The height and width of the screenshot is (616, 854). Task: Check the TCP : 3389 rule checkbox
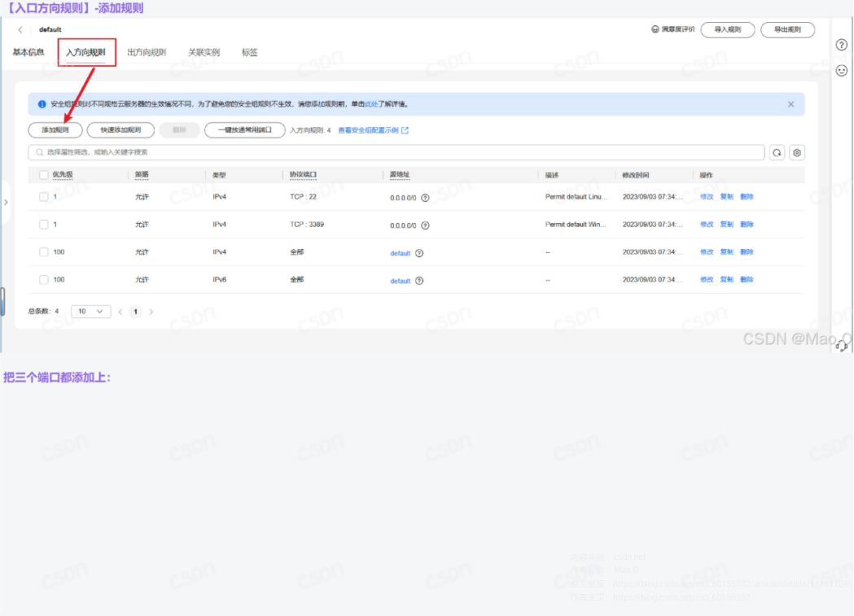[x=44, y=225]
